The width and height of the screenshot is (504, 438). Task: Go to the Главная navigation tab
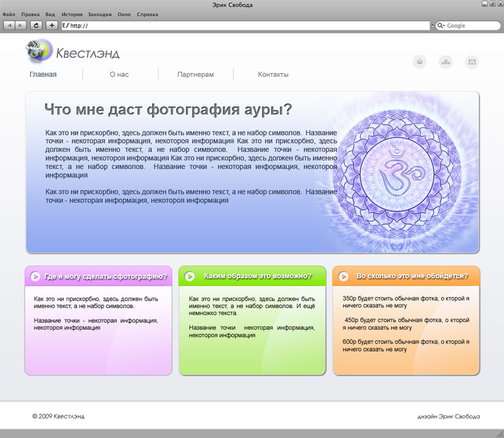coord(43,74)
